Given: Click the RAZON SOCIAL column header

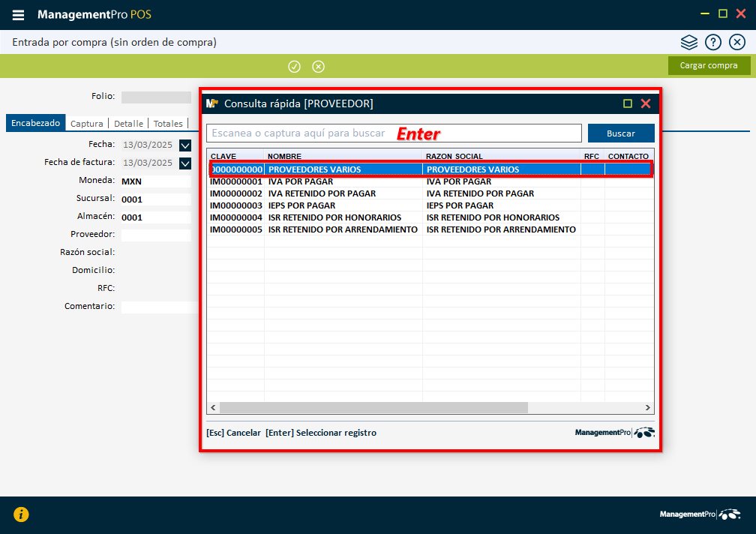Looking at the screenshot, I should (x=502, y=156).
